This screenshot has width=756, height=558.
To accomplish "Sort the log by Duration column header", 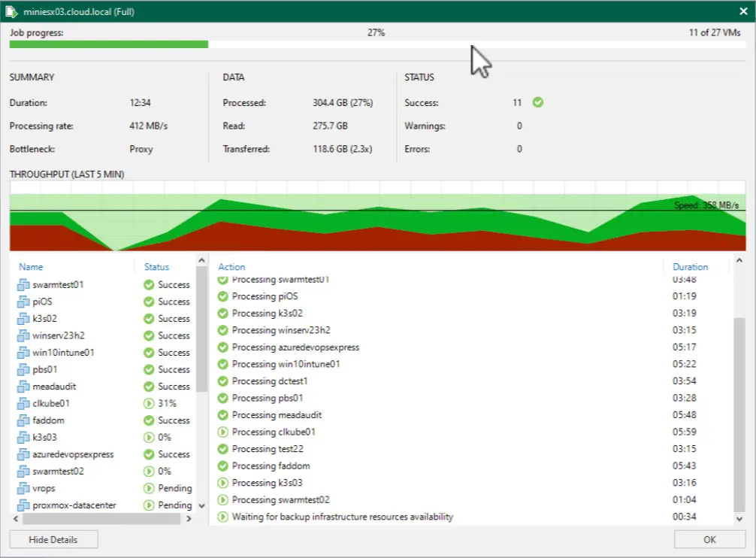I will click(x=690, y=267).
